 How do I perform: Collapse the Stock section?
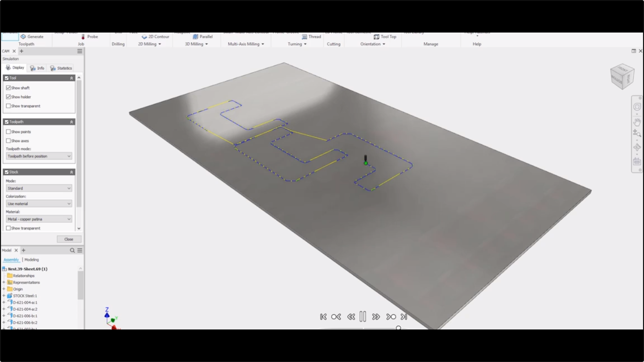pyautogui.click(x=72, y=172)
